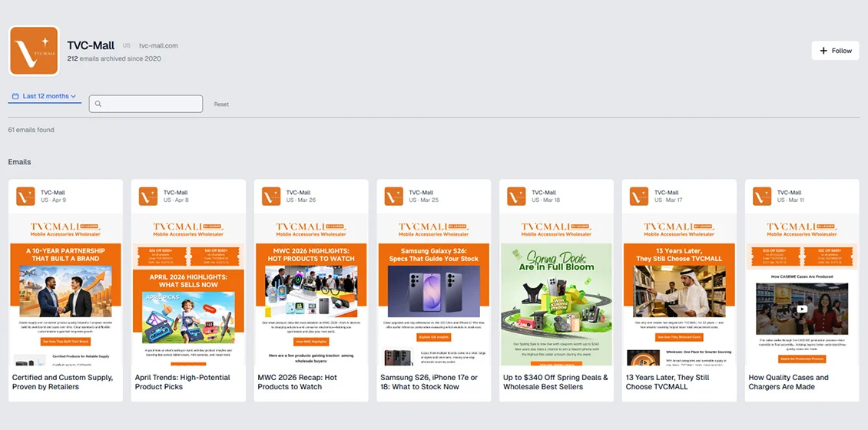
Task: Open How CASEME Cases Are Produced thumbnail
Action: tap(802, 289)
